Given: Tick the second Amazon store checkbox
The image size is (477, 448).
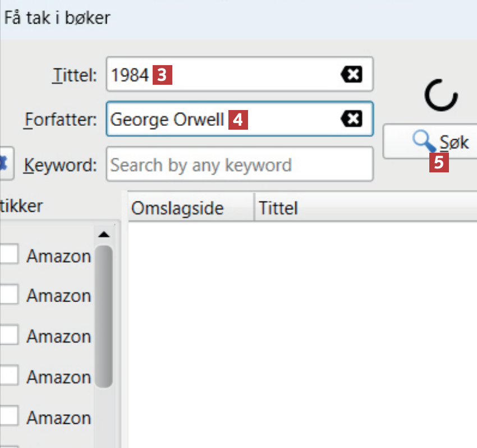Looking at the screenshot, I should click(9, 295).
